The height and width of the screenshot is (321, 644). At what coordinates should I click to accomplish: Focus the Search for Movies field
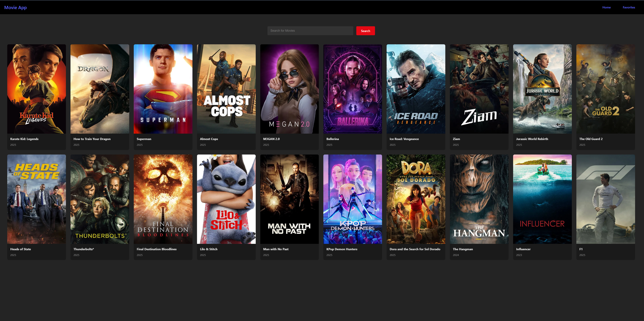coord(310,31)
